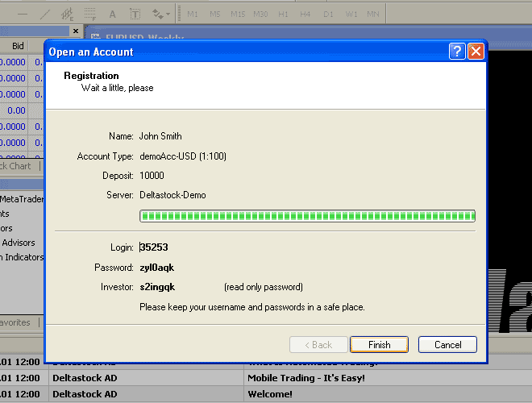Click Deltastock AD sender in Welcome row
Viewport: 532px width, 403px height.
pyautogui.click(x=85, y=394)
